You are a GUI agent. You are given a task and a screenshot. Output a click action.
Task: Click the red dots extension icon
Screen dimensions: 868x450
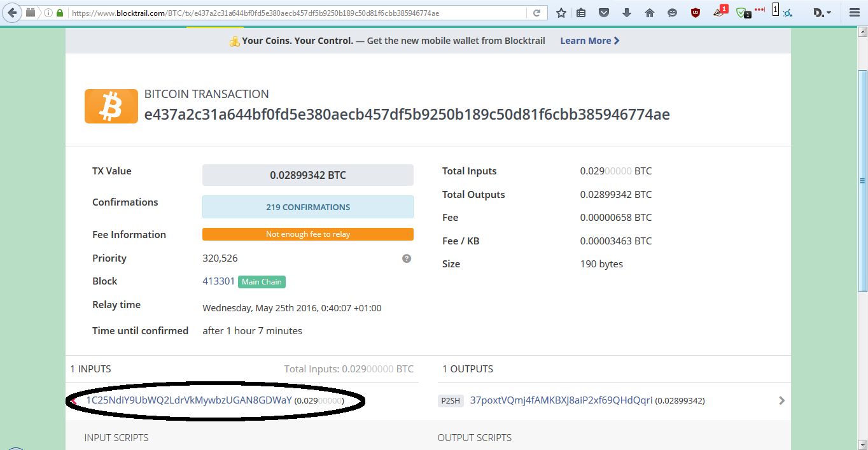pyautogui.click(x=759, y=10)
